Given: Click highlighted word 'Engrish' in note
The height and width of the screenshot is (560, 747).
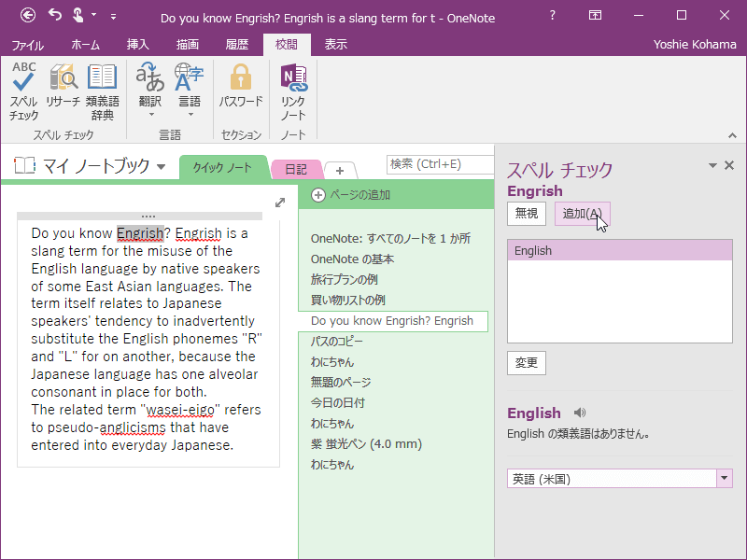Looking at the screenshot, I should click(x=140, y=233).
